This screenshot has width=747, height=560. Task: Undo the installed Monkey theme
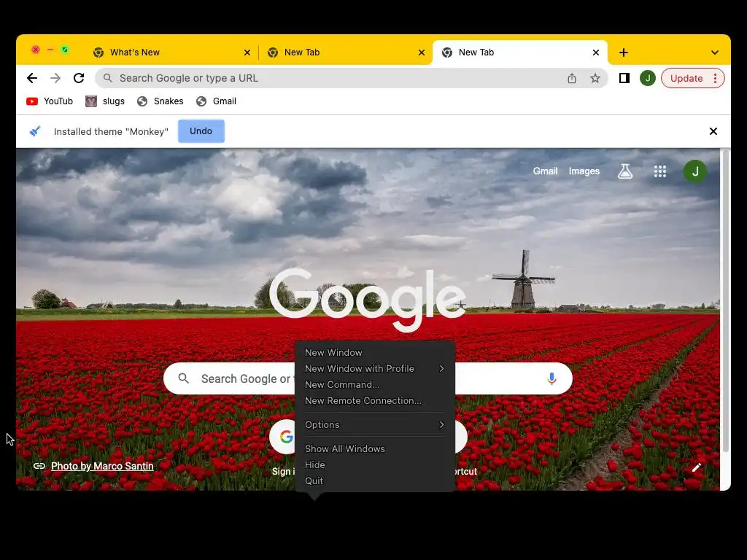pos(201,131)
